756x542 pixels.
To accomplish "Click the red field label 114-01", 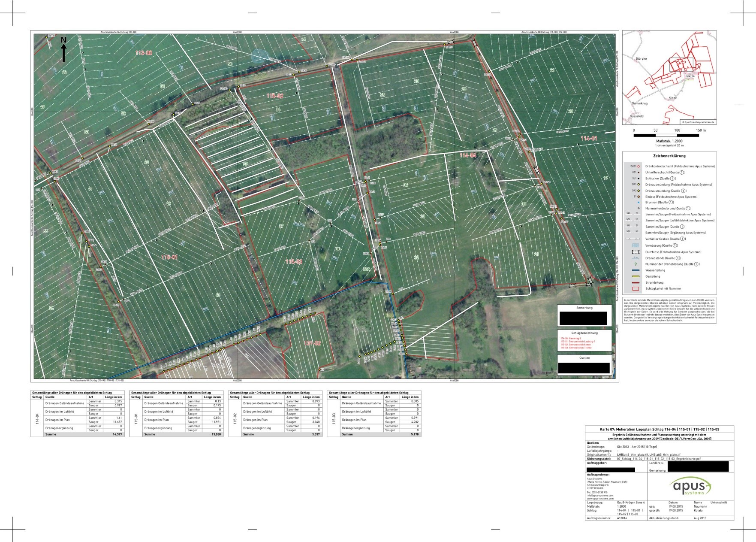I will click(x=589, y=138).
